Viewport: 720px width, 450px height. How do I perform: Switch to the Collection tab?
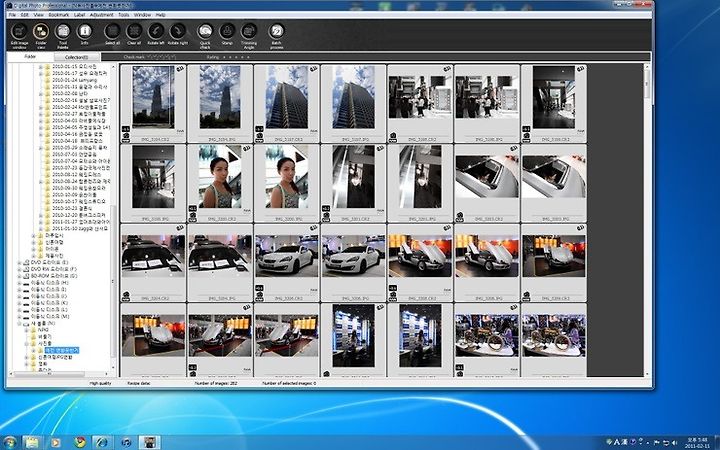pyautogui.click(x=77, y=57)
